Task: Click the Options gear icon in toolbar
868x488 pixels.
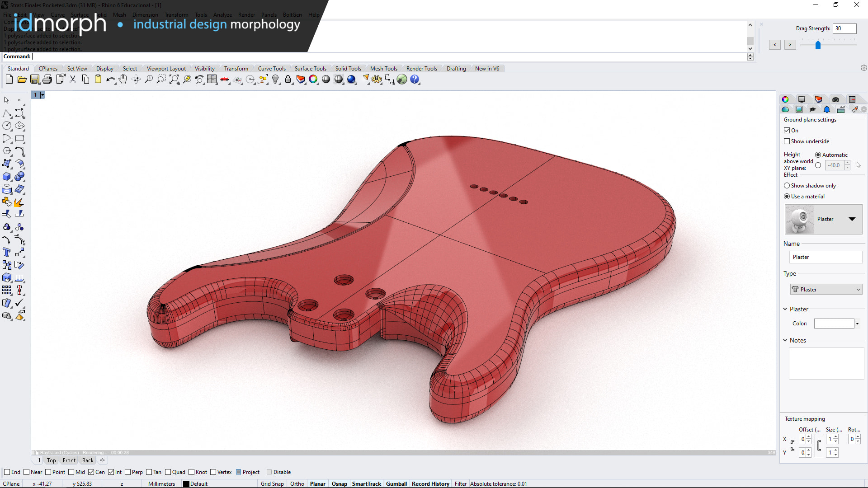Action: pyautogui.click(x=377, y=80)
